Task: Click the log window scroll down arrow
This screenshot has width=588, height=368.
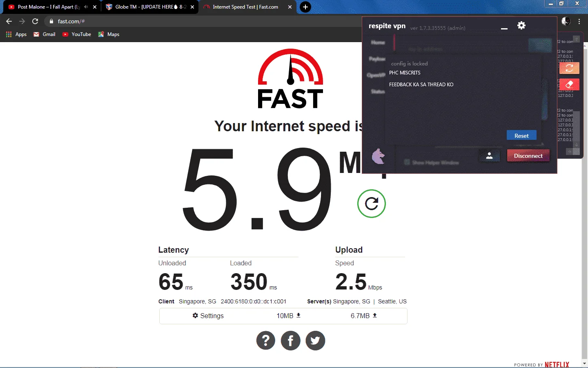Action: 576,144
